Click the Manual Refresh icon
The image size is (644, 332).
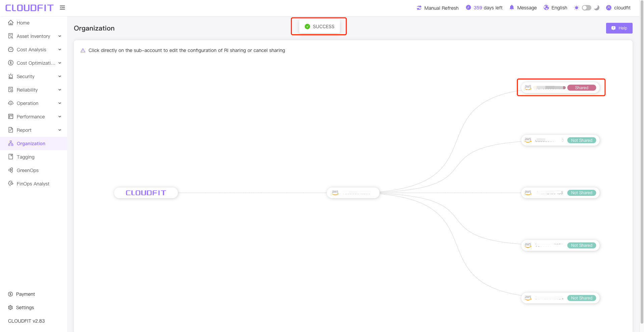click(419, 8)
